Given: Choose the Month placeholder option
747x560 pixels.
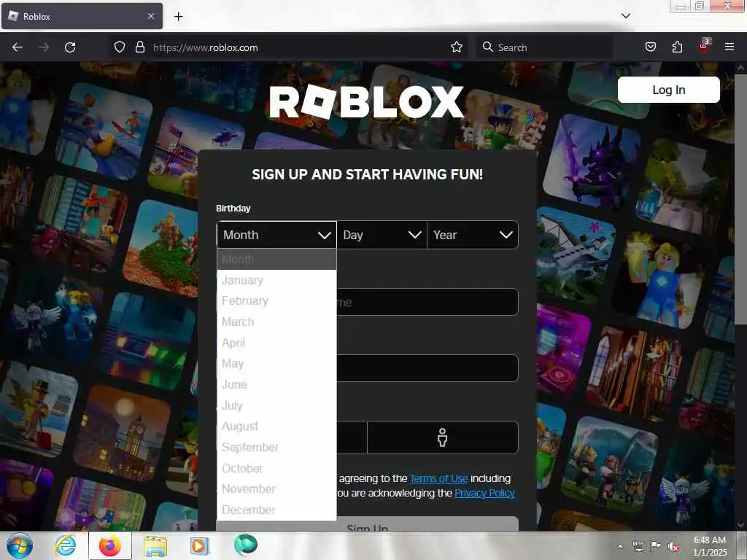Looking at the screenshot, I should 276,259.
